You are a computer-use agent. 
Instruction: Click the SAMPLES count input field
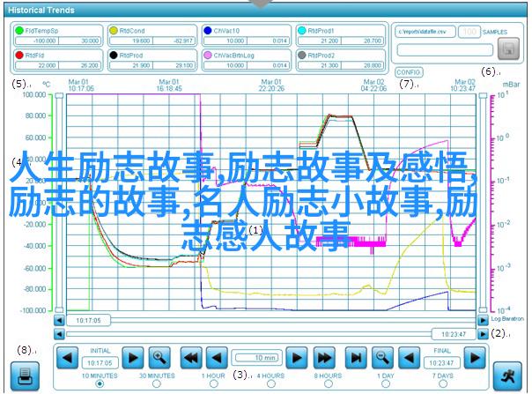click(x=469, y=32)
